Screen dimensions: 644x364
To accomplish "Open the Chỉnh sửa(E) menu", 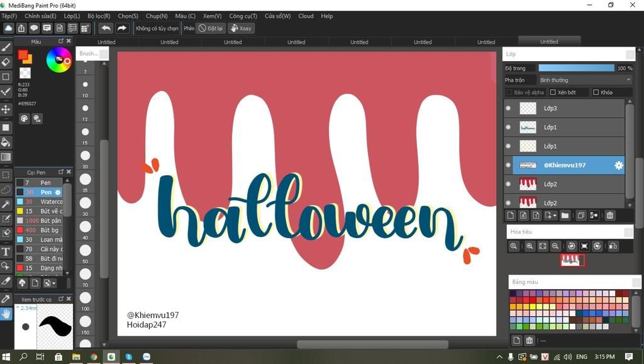I will (40, 16).
